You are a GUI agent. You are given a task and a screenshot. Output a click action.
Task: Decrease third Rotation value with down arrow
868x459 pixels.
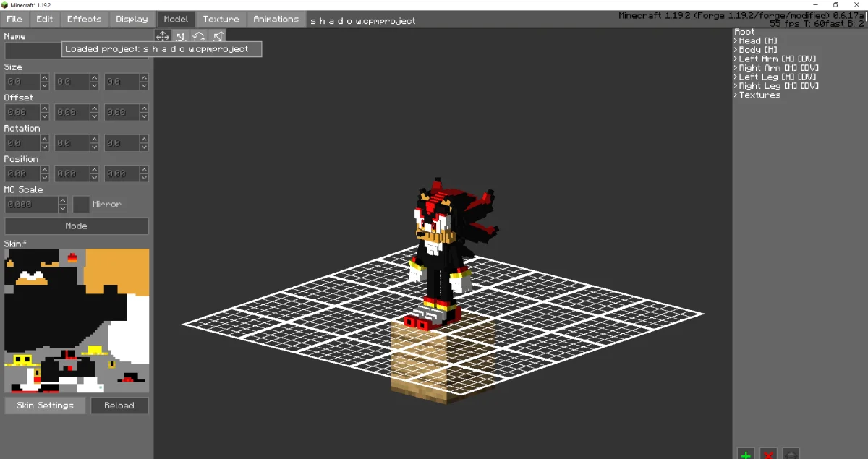(145, 147)
